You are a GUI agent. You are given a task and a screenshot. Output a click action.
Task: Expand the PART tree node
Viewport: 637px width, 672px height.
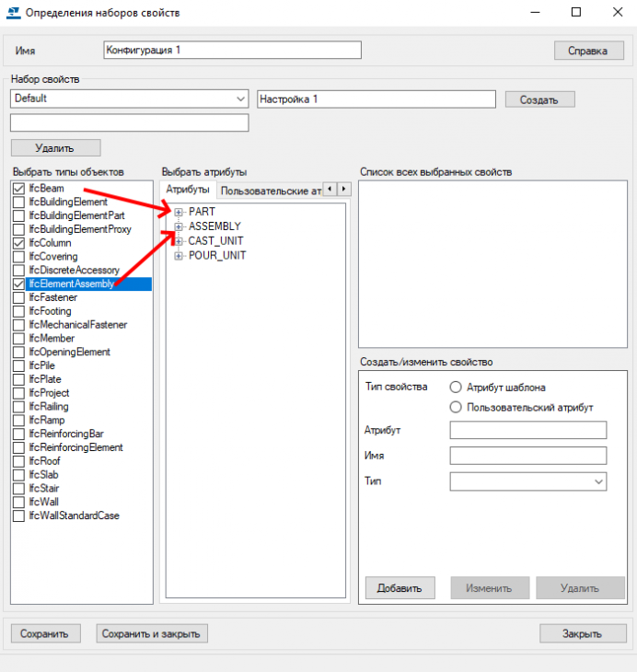179,212
